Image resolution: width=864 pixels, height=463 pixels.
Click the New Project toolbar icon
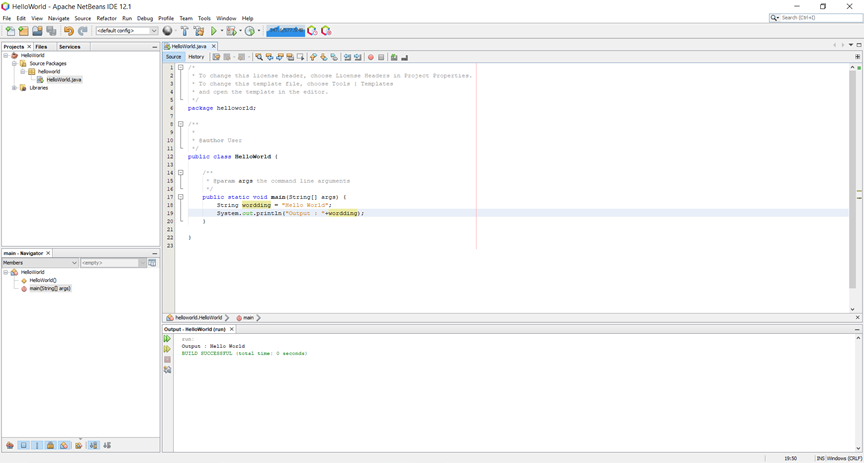[23, 31]
